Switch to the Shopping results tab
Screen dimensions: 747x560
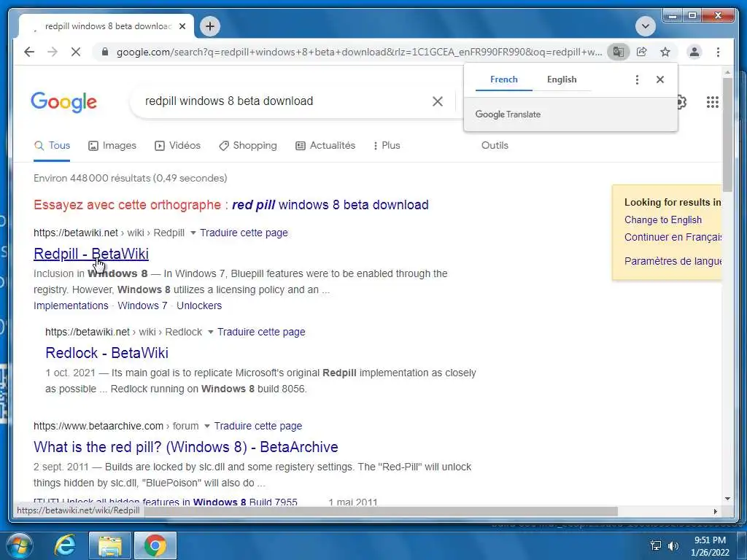[248, 146]
